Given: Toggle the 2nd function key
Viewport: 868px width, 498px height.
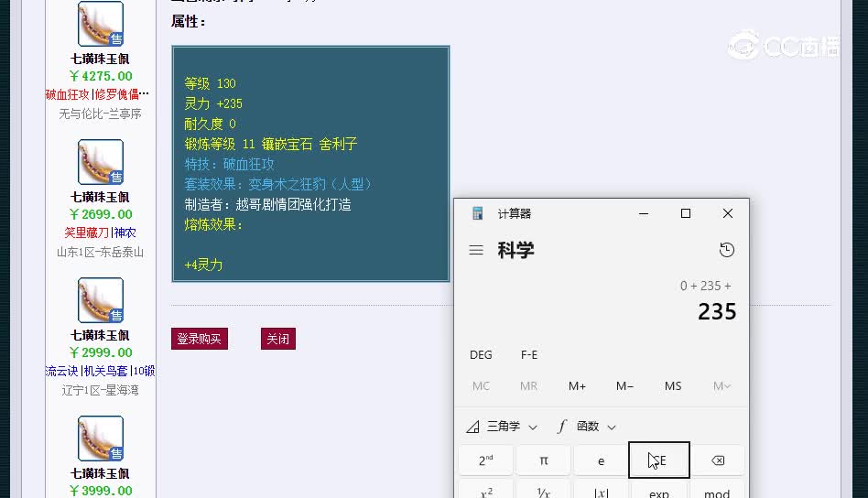Looking at the screenshot, I should [x=486, y=460].
